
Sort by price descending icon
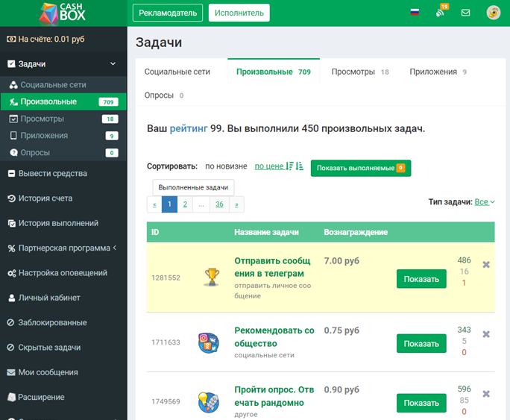pyautogui.click(x=289, y=166)
